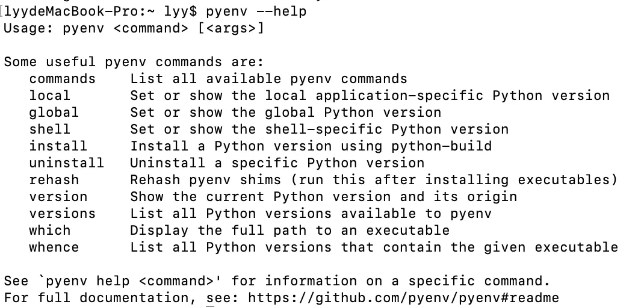Click the 'commands' command name
This screenshot has width=644, height=307.
[x=63, y=78]
